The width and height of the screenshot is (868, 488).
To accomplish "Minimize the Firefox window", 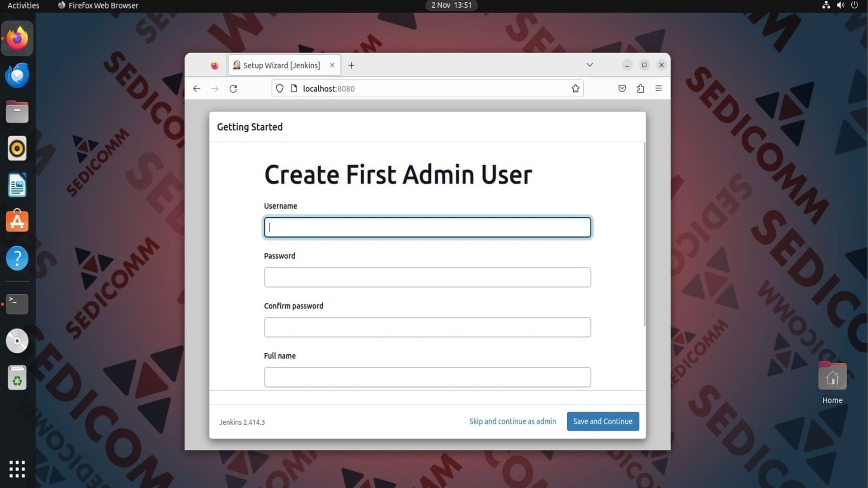I will point(627,65).
